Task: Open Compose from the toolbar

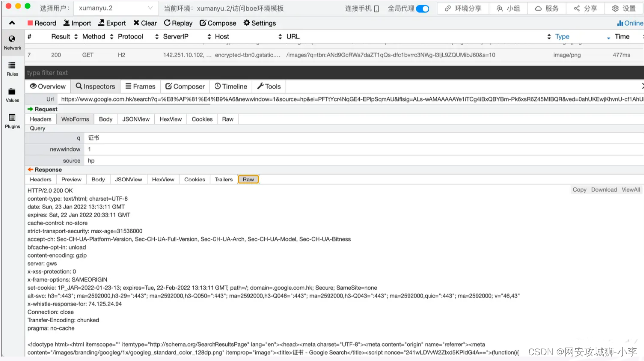Action: pyautogui.click(x=218, y=23)
